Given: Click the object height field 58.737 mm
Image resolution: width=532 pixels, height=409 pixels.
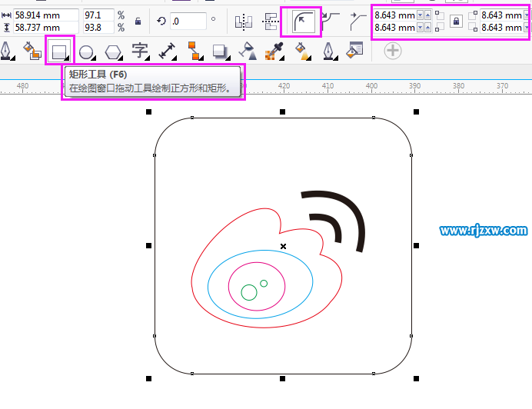Looking at the screenshot, I should (46, 28).
